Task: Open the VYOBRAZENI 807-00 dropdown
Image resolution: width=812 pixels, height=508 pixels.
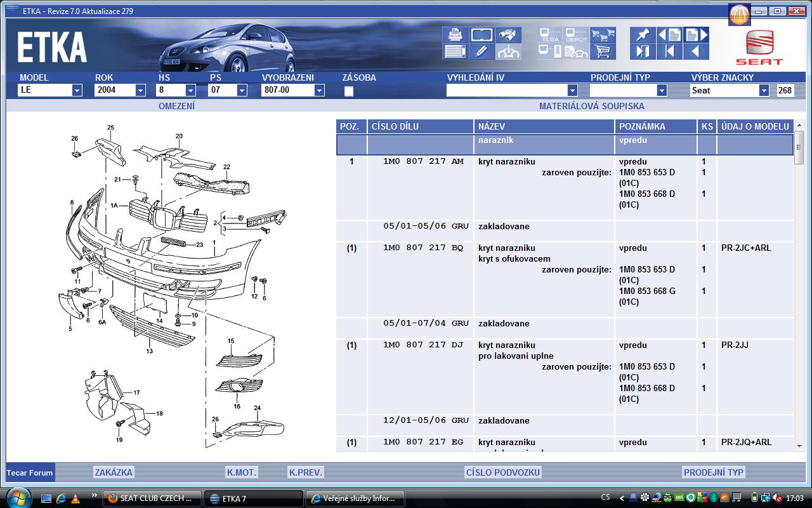Action: 319,90
